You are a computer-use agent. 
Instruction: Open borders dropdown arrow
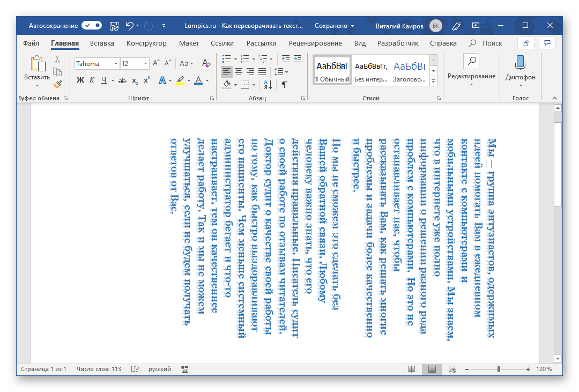[254, 85]
